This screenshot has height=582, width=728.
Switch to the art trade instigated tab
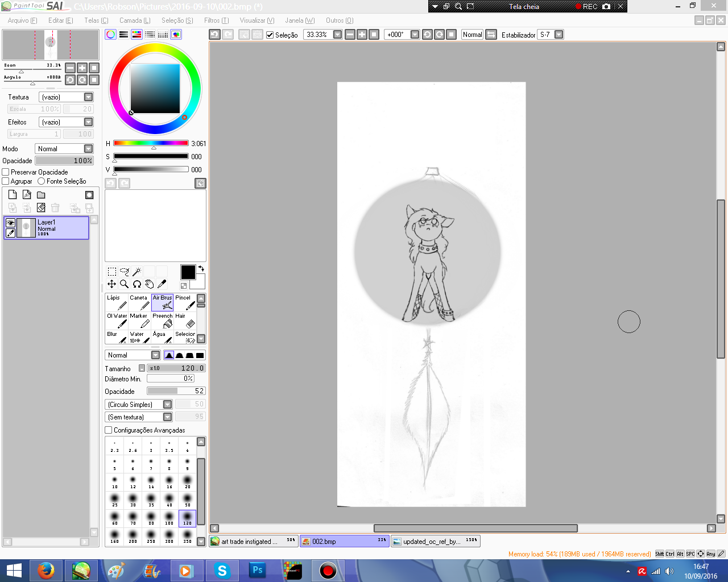(254, 542)
